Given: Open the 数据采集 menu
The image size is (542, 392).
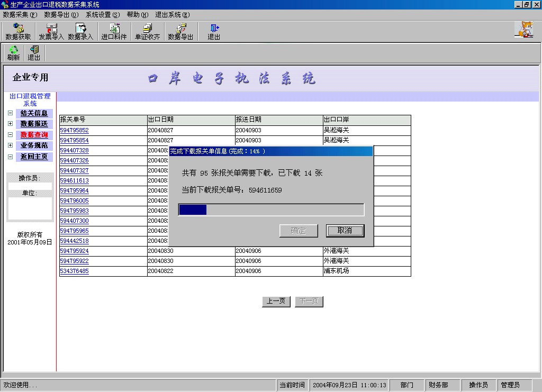Looking at the screenshot, I should tap(20, 15).
